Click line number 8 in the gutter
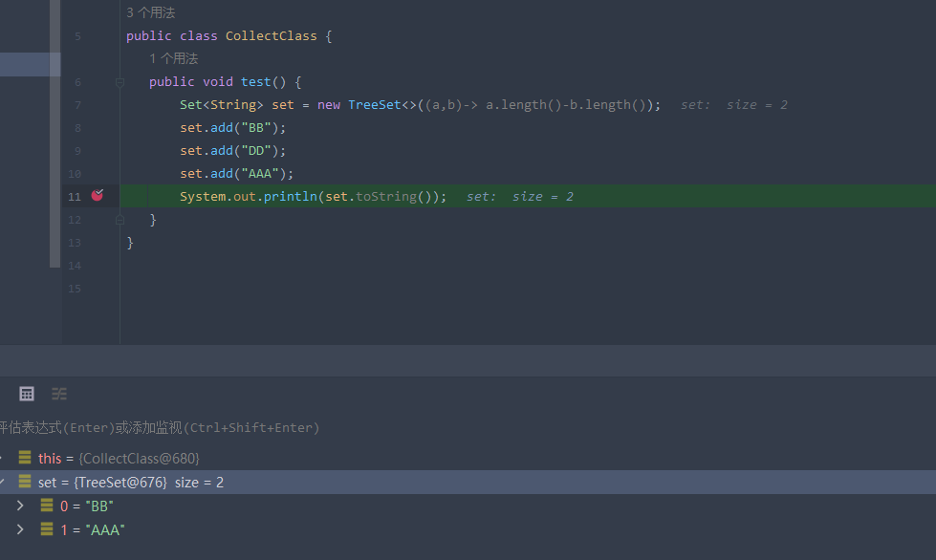This screenshot has height=560, width=936. pos(77,128)
